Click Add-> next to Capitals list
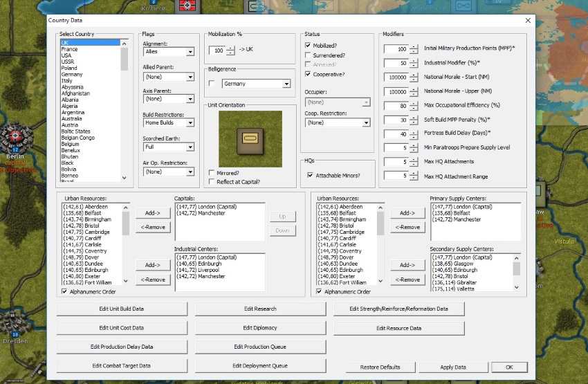Image resolution: width=588 pixels, height=384 pixels. coord(153,213)
